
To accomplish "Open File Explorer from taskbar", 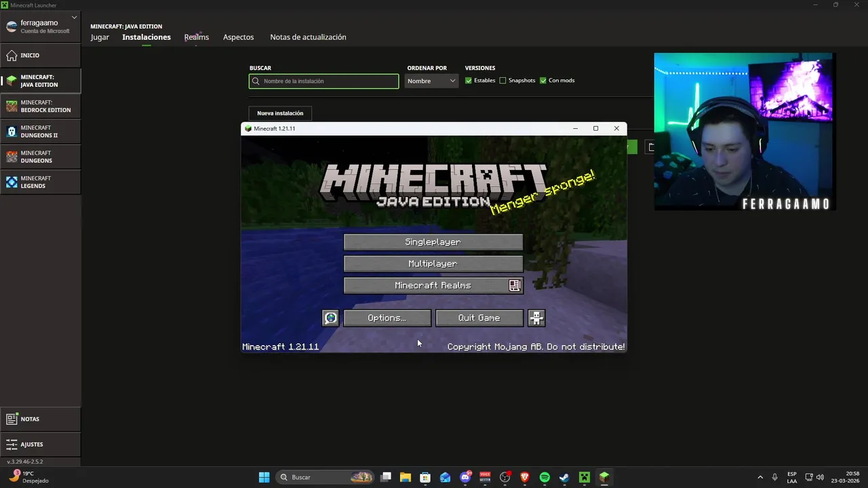I will click(406, 477).
